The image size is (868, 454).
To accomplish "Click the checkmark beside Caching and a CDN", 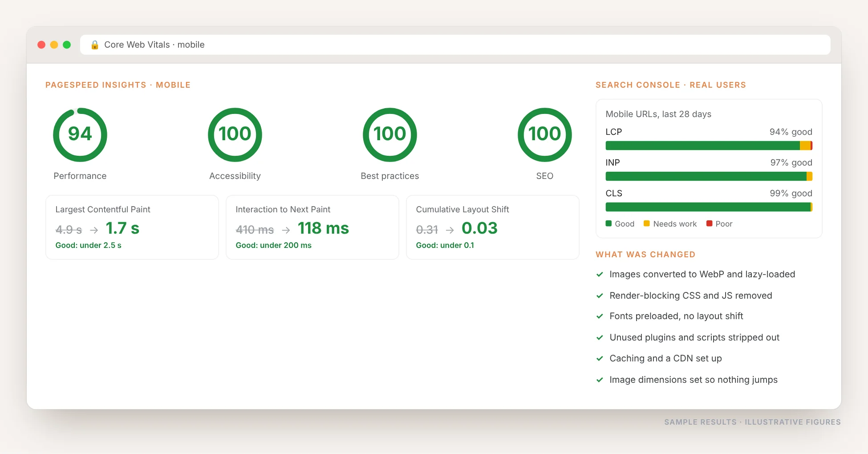I will (600, 359).
